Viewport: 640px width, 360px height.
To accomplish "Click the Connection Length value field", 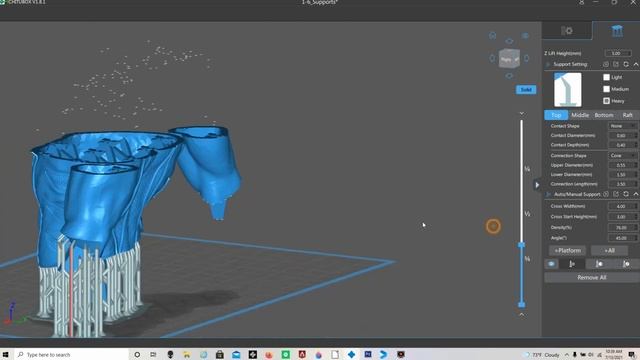I will (622, 184).
